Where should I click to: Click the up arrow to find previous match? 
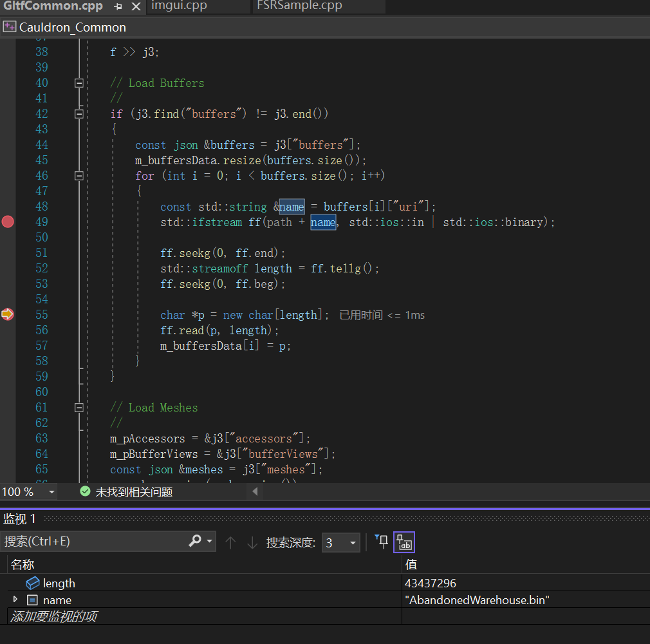click(230, 542)
